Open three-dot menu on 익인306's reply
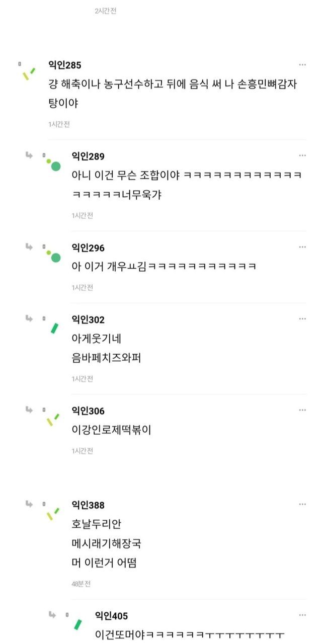This screenshot has height=644, width=322. point(302,411)
